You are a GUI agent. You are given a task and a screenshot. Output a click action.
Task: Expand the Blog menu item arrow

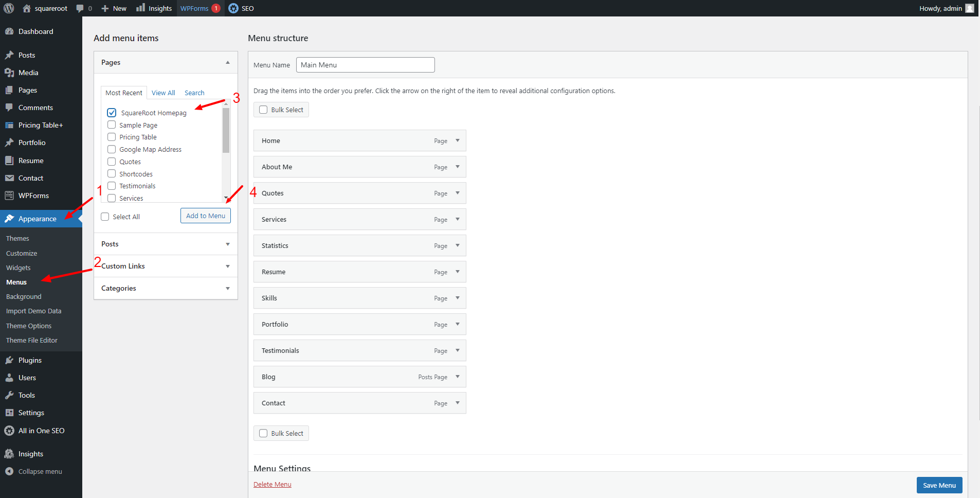tap(458, 377)
